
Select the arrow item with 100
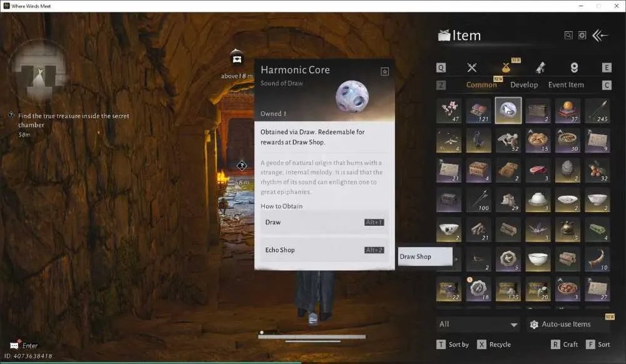click(478, 200)
